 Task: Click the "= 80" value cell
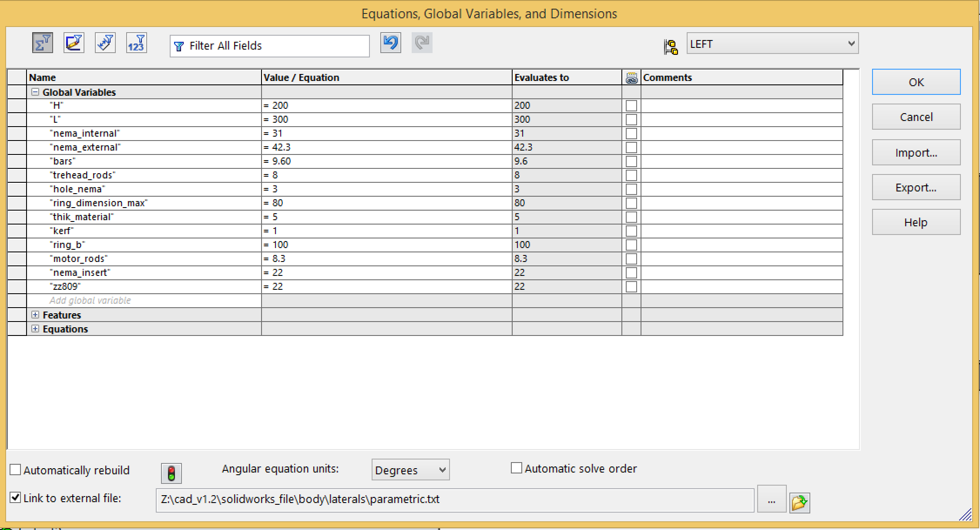click(387, 203)
